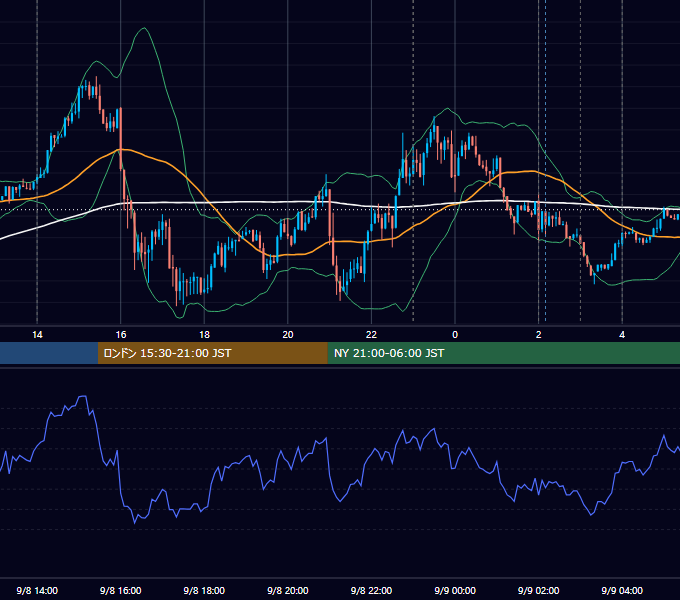Click the 9/8 20:00 date label

pyautogui.click(x=288, y=590)
